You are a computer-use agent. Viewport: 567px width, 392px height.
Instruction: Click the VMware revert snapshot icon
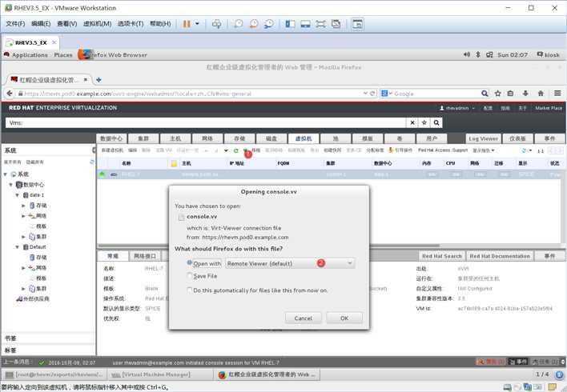coord(254,24)
